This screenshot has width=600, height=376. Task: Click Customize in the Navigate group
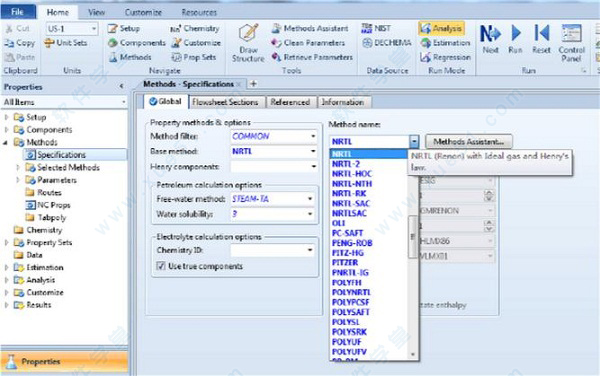point(196,43)
